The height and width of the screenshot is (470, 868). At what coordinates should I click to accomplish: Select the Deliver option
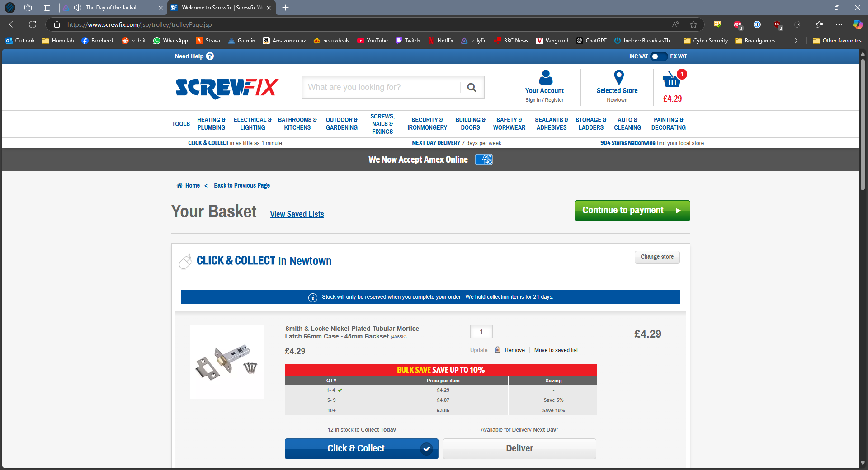tap(519, 448)
